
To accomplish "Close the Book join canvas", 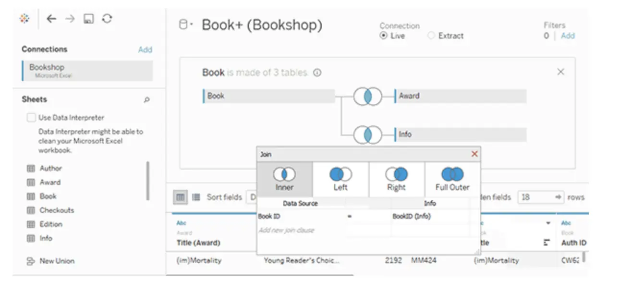I will point(560,72).
